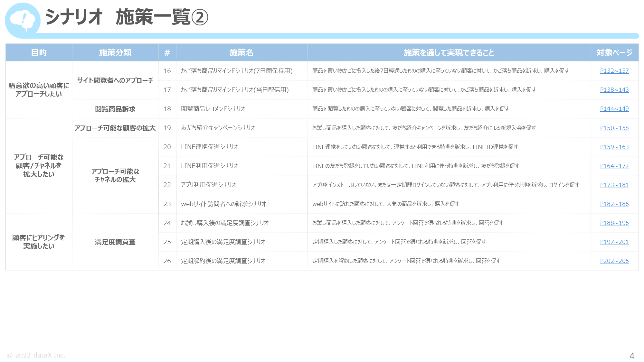
Task: Select 閲覧商品レコメンドシナリオ cell
Action: coord(241,109)
